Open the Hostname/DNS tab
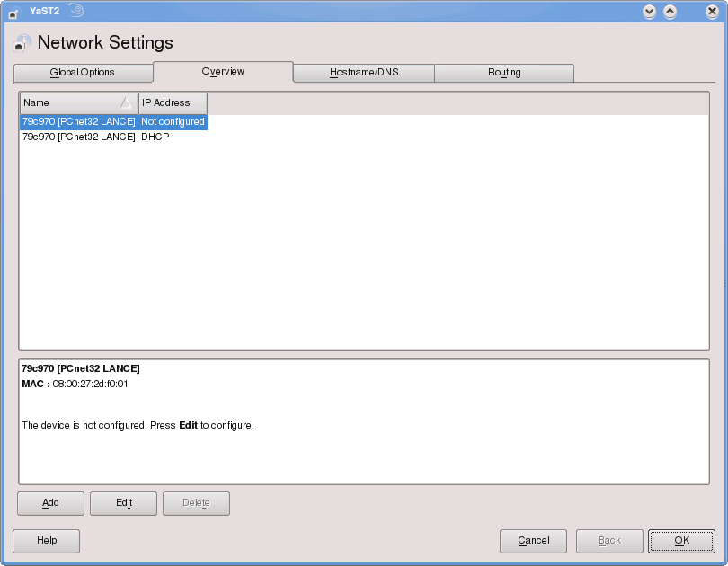 tap(364, 73)
